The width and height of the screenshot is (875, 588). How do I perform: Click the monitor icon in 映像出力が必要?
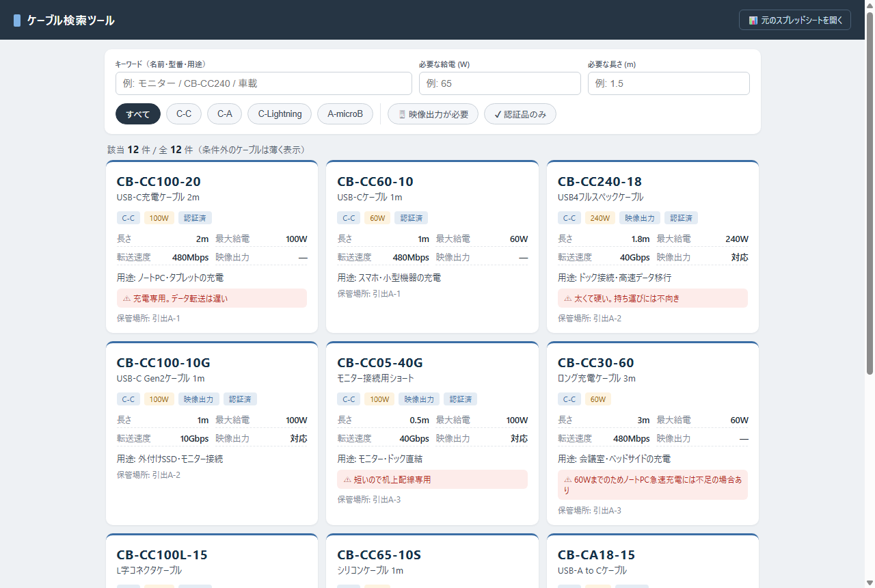click(x=402, y=114)
